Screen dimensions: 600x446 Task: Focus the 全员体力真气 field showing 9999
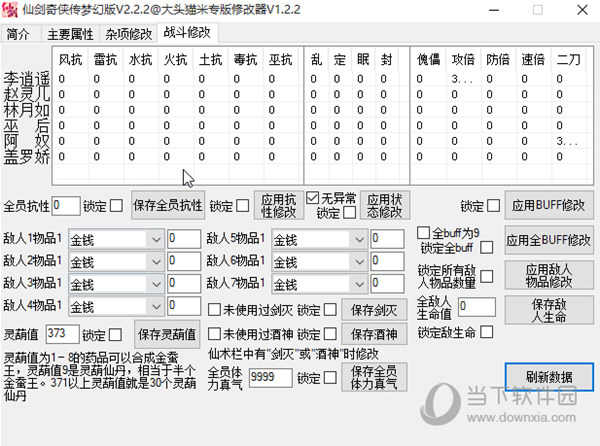[x=271, y=378]
